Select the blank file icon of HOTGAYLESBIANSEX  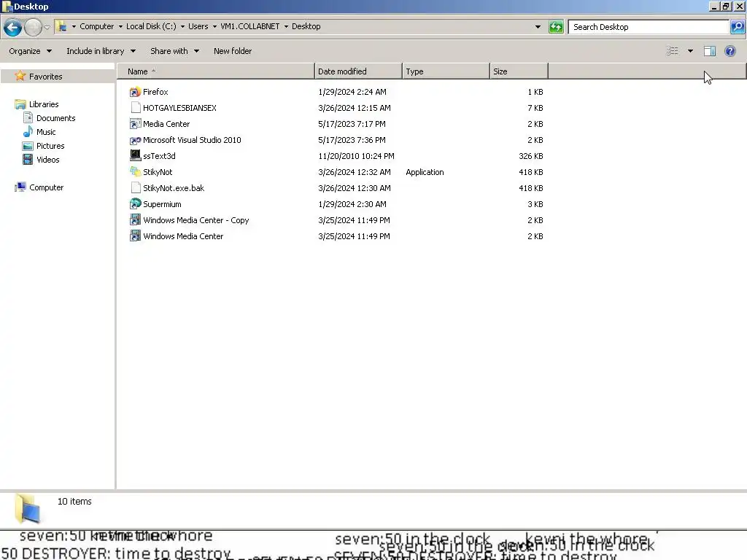pyautogui.click(x=135, y=108)
